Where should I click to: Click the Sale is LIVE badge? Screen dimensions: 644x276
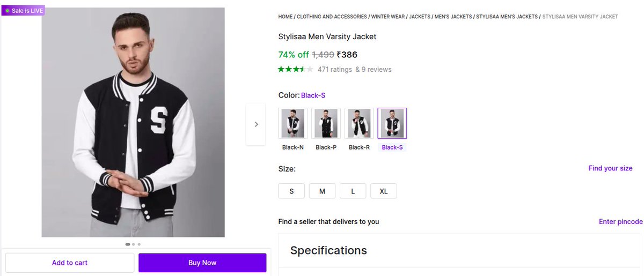tap(24, 11)
